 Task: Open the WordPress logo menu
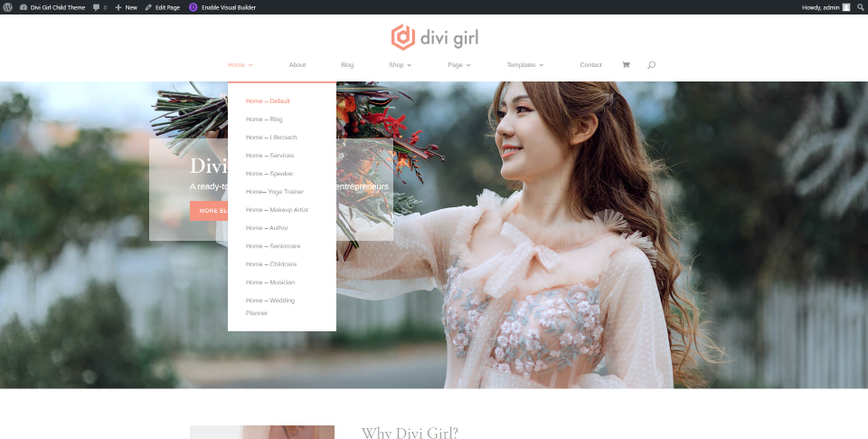[7, 7]
